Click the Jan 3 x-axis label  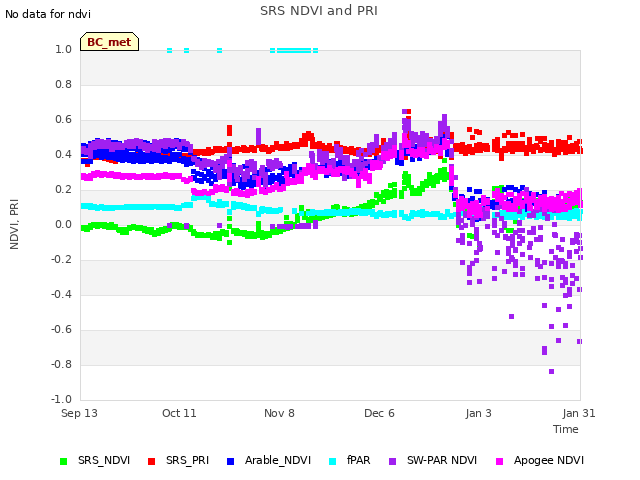(x=478, y=413)
